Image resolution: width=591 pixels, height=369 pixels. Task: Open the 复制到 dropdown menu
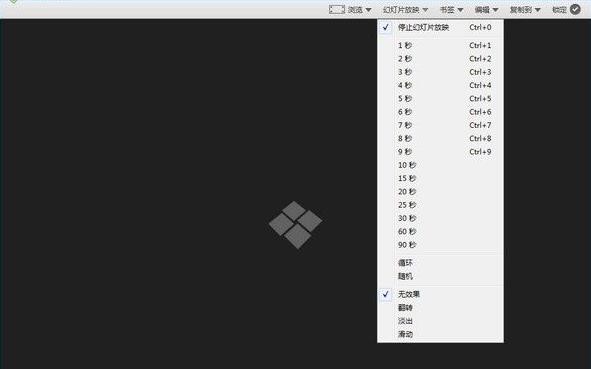pyautogui.click(x=525, y=10)
